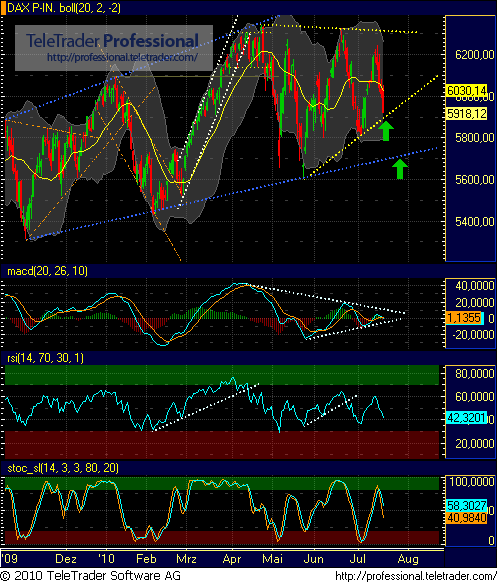497x585 pixels.
Task: Click the 'stoc_sl(14, 3, 3, 80, 20)' panel label
Action: point(63,468)
